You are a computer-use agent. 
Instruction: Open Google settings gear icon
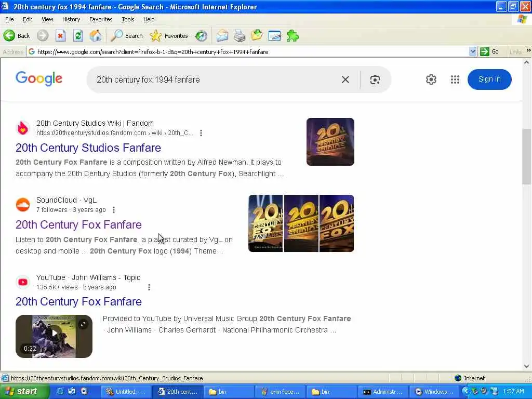[431, 79]
